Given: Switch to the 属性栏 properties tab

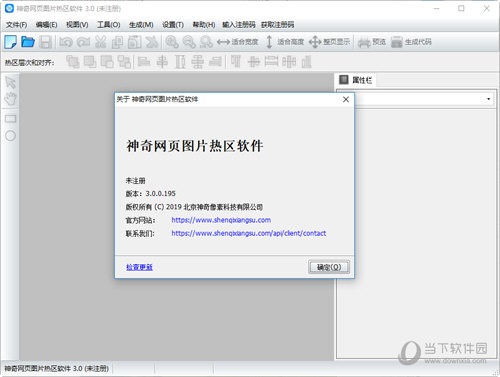Looking at the screenshot, I should coord(356,80).
